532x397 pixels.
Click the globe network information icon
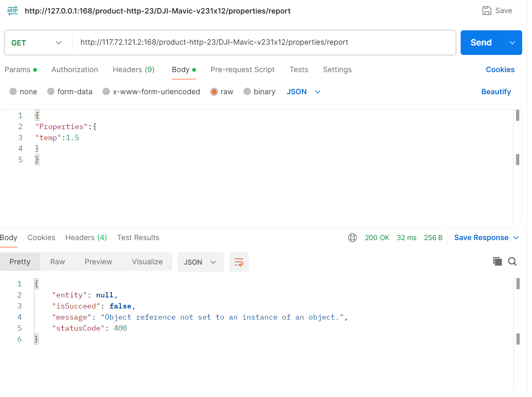(352, 238)
